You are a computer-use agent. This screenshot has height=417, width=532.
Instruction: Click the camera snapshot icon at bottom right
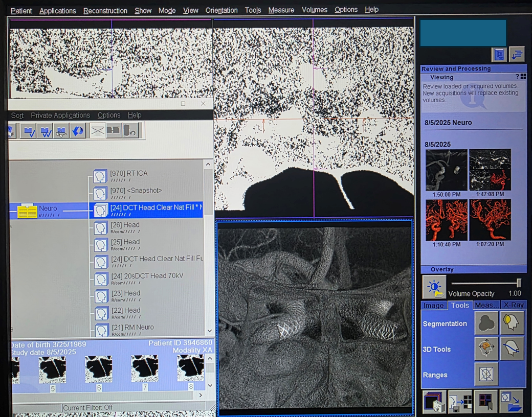click(x=434, y=402)
